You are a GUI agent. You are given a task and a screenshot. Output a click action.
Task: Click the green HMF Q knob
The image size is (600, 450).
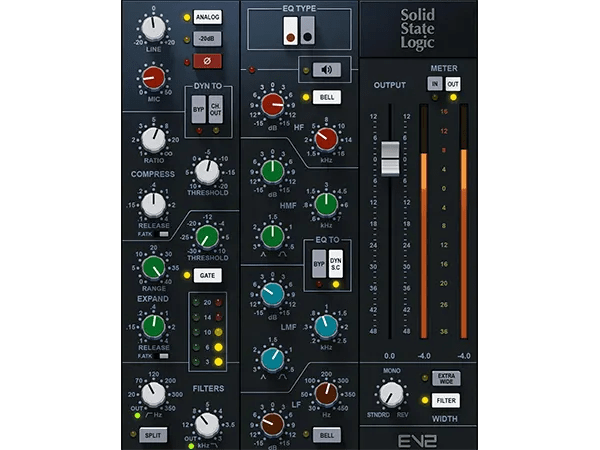tap(272, 236)
